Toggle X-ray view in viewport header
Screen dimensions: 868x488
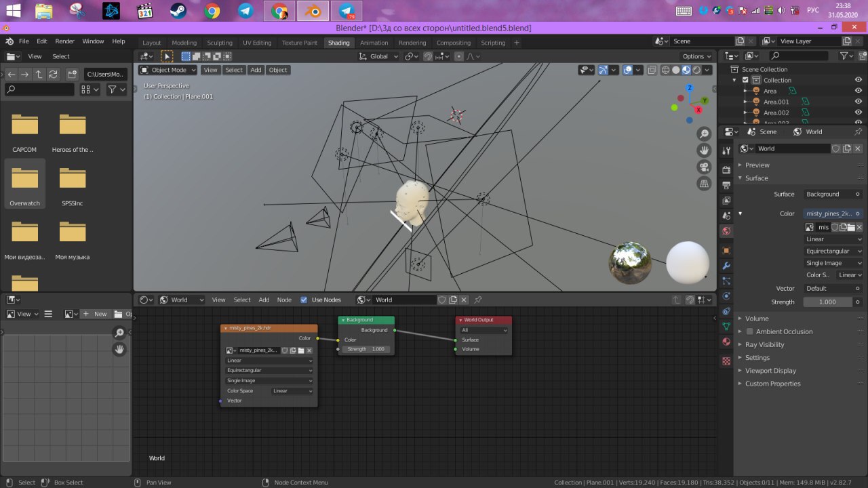[x=652, y=70]
